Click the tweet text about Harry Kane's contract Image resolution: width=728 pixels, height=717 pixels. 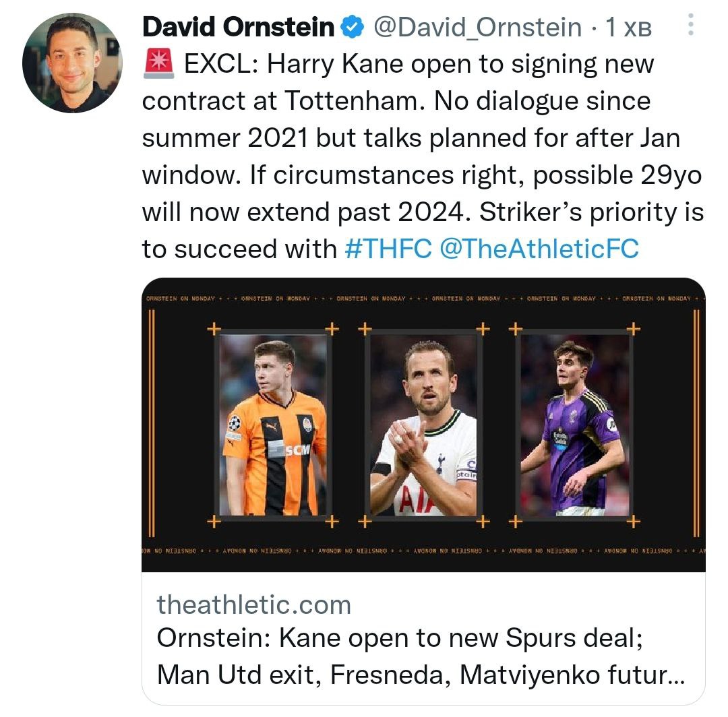tap(421, 156)
